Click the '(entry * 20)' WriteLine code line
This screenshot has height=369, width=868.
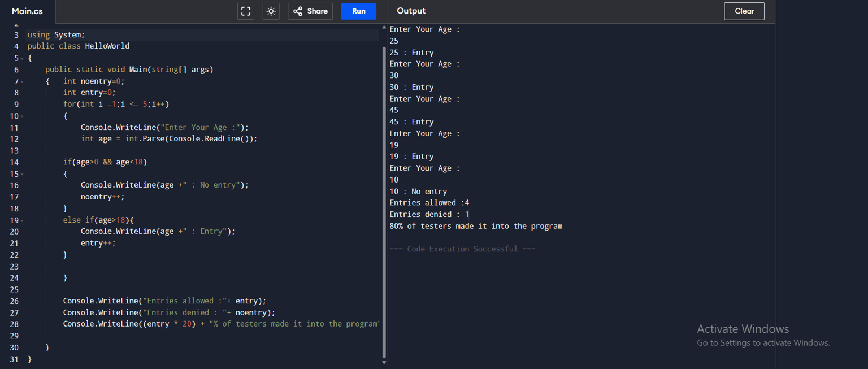pos(221,324)
